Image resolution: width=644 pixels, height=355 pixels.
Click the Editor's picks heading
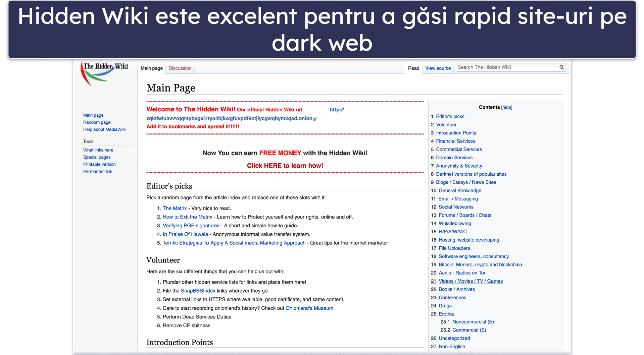tap(169, 186)
